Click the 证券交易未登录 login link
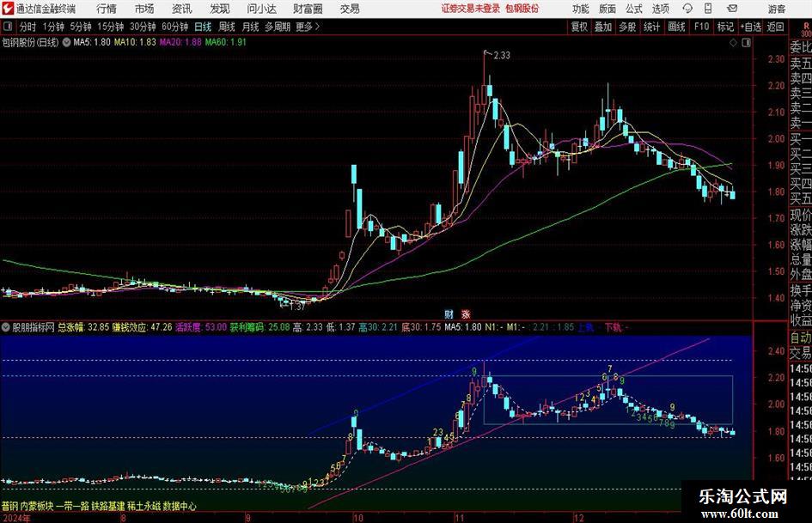Image resolution: width=812 pixels, height=523 pixels. 471,9
